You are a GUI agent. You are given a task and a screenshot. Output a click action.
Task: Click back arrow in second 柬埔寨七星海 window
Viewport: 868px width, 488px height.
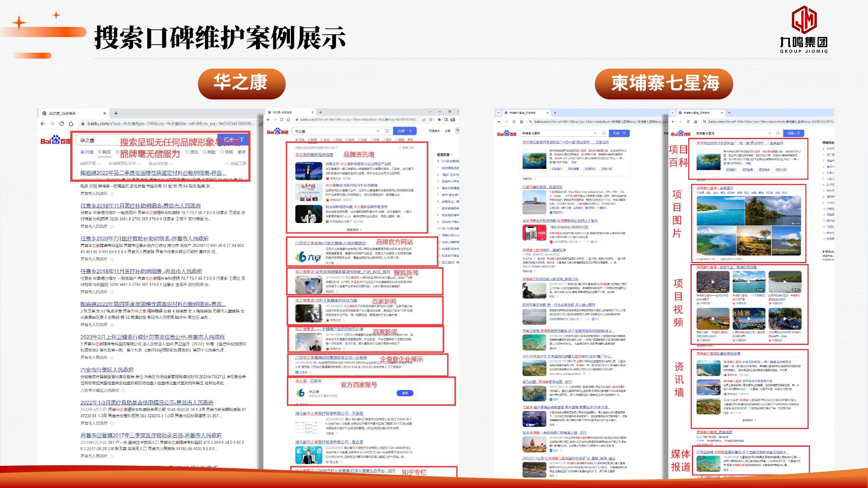pyautogui.click(x=673, y=122)
